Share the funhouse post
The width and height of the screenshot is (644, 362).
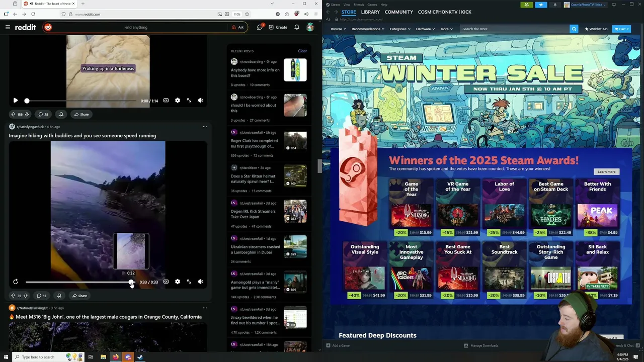tap(81, 114)
